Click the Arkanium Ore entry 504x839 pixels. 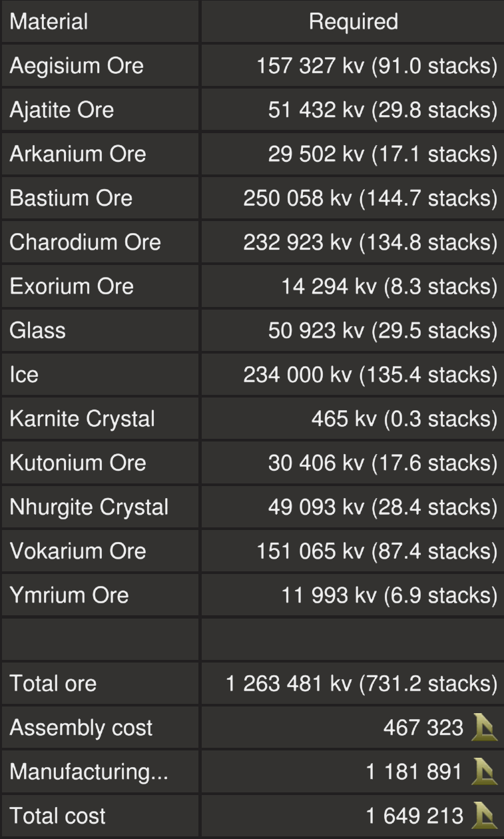[x=77, y=154]
